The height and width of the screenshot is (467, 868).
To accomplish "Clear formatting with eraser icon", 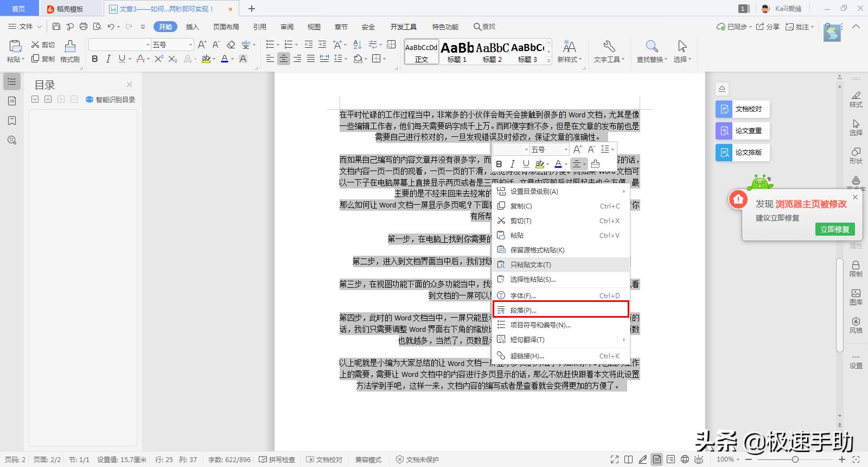I will (x=231, y=45).
